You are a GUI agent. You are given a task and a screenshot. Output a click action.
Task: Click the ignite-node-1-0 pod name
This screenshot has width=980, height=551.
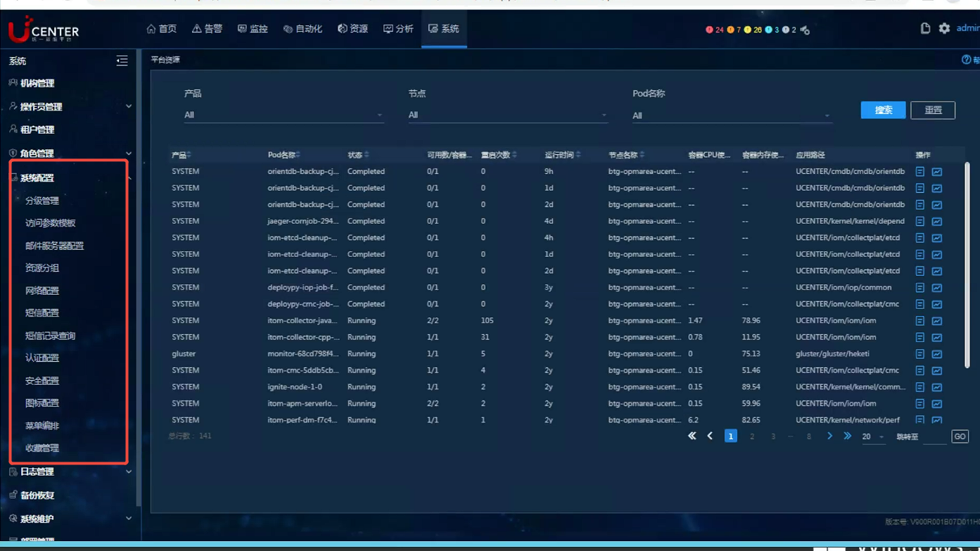click(295, 387)
